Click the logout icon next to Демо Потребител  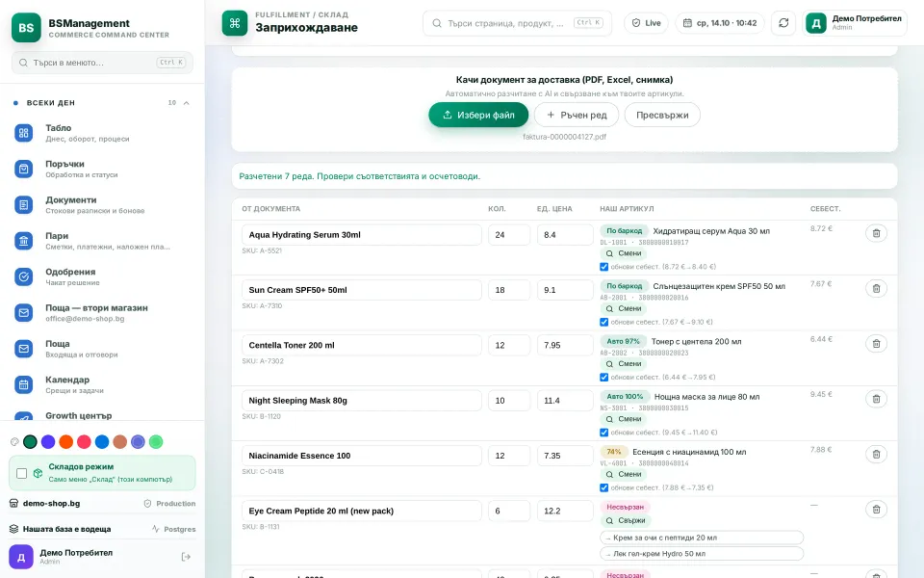coord(186,557)
